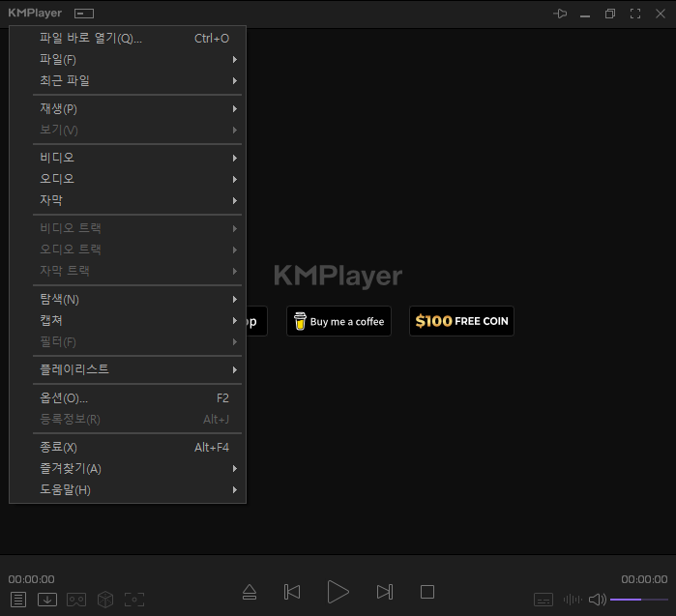Open a file with the eject button

(250, 592)
